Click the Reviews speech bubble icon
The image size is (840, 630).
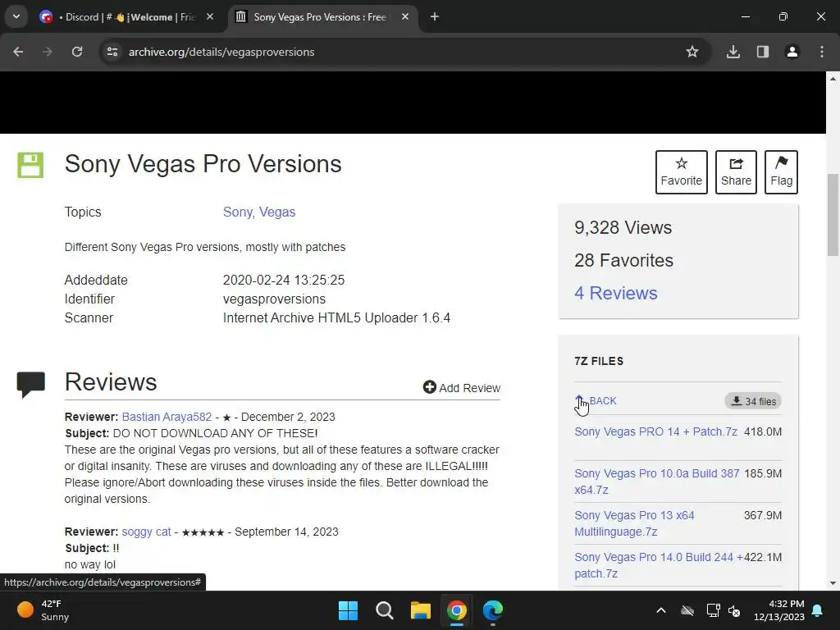click(31, 384)
